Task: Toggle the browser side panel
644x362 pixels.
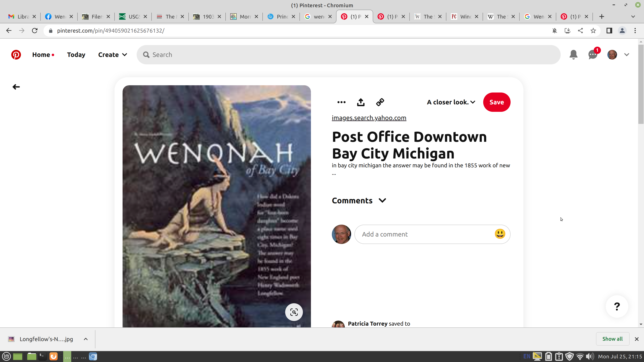Action: coord(609,31)
